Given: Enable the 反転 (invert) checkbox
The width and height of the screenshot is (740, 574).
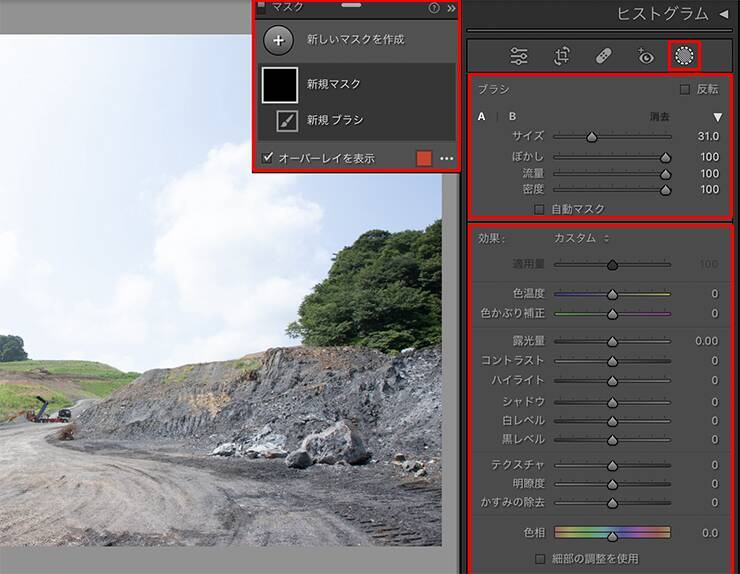Looking at the screenshot, I should [685, 89].
